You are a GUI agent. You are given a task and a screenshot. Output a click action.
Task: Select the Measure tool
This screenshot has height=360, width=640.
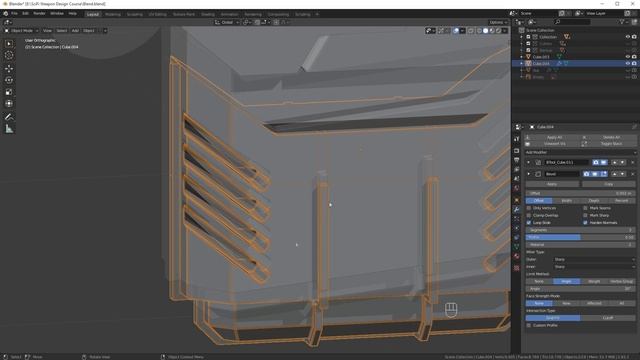point(9,129)
